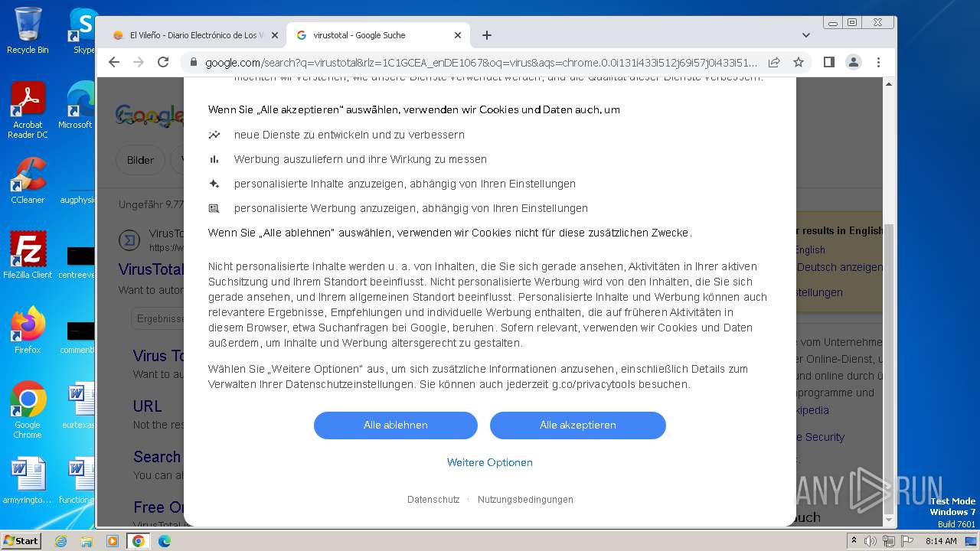
Task: Click the address bar URL
Action: [481, 63]
